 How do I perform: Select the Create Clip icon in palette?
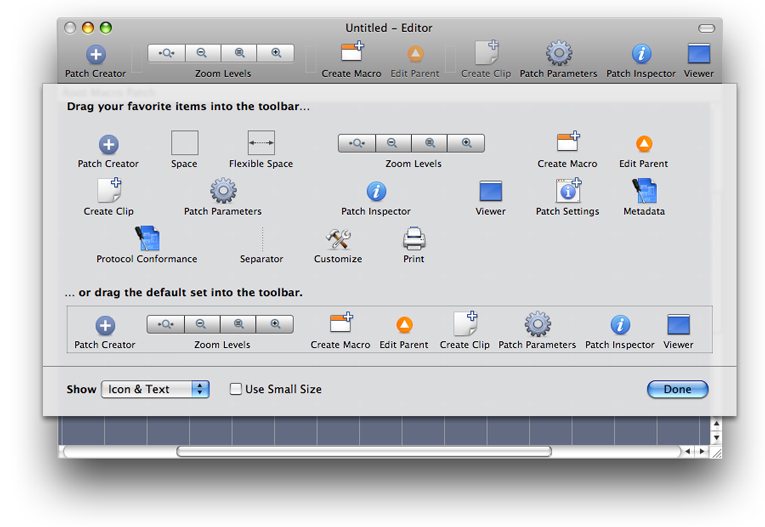coord(109,191)
